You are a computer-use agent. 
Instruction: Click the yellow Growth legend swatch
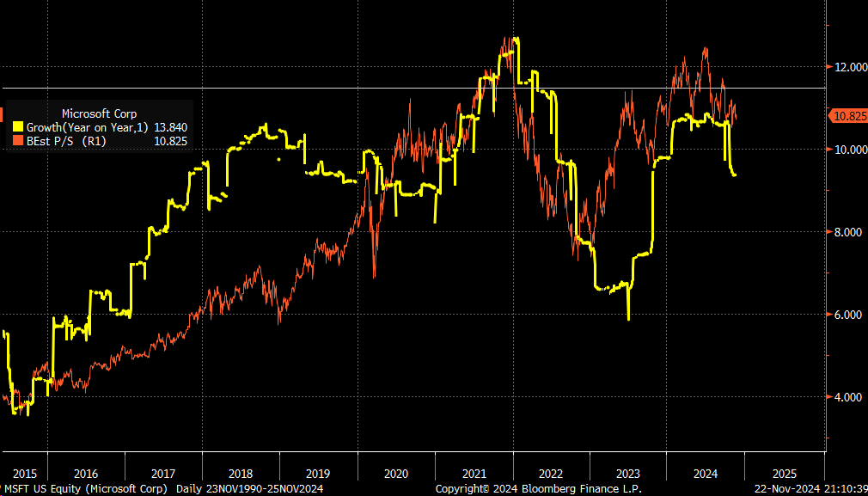18,127
